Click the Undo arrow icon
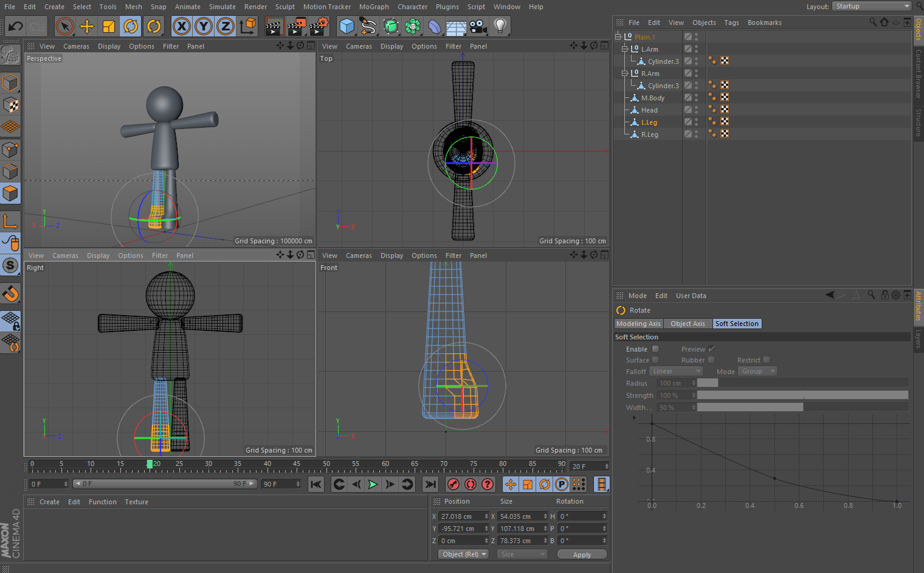 tap(15, 26)
